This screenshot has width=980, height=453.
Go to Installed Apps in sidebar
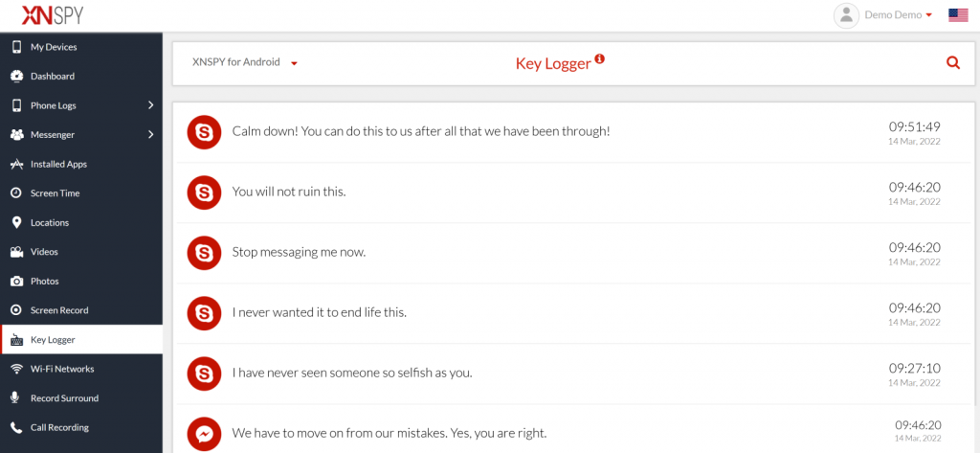[58, 164]
